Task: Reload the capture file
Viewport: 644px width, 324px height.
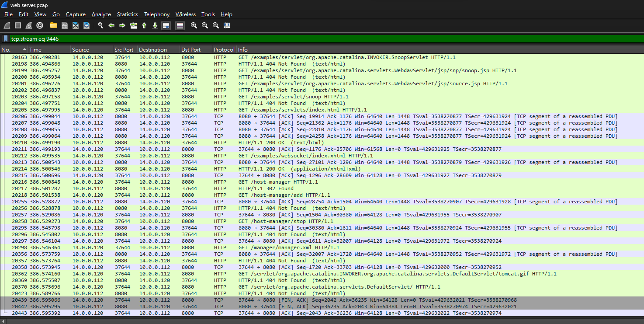Action: pos(87,26)
